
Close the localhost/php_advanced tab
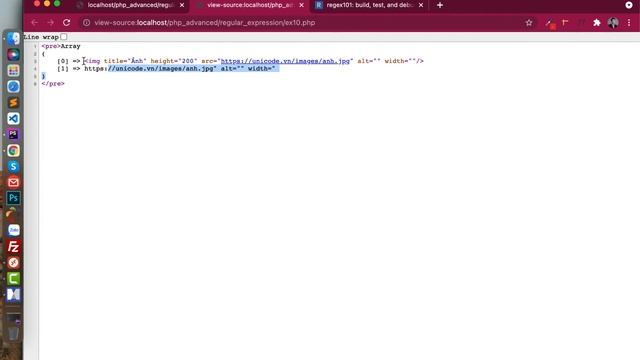click(182, 5)
